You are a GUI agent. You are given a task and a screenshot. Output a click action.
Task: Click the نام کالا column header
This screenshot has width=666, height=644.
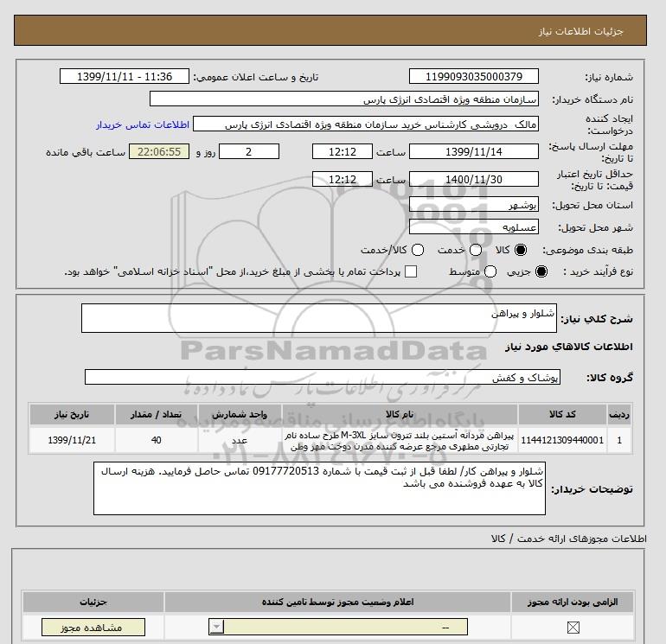click(400, 414)
